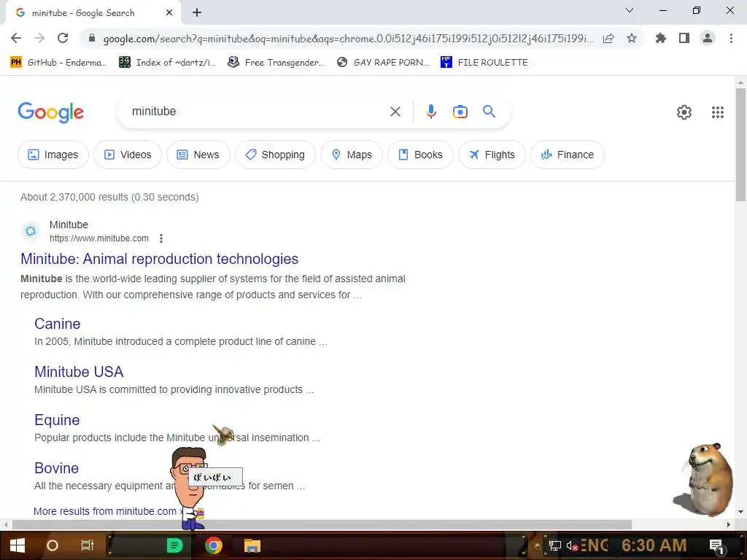Screen dimensions: 747x560
Task: Click the muted volume tray icon
Action: 572,545
